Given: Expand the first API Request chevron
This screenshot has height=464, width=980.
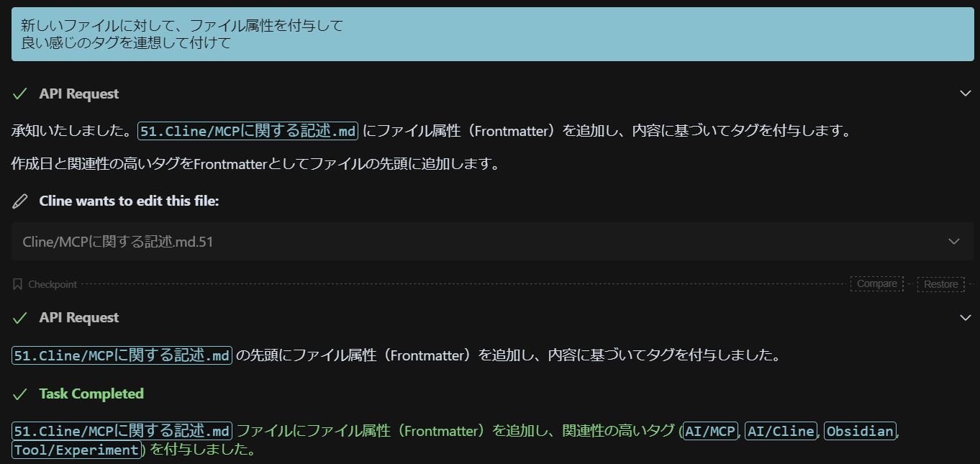Looking at the screenshot, I should coord(966,94).
